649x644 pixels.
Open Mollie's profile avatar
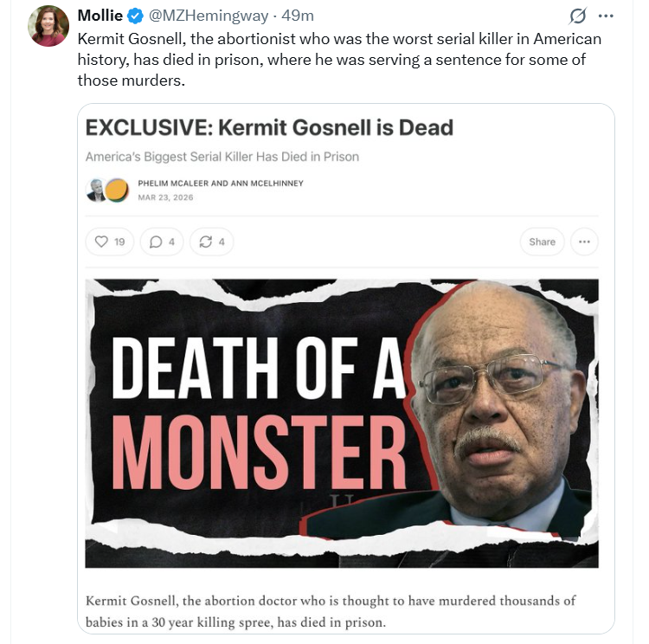coord(48,26)
